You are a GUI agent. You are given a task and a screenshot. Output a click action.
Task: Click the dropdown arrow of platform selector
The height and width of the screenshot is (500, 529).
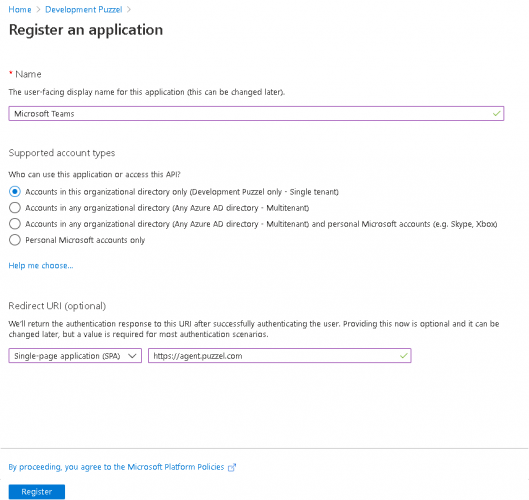(x=132, y=356)
